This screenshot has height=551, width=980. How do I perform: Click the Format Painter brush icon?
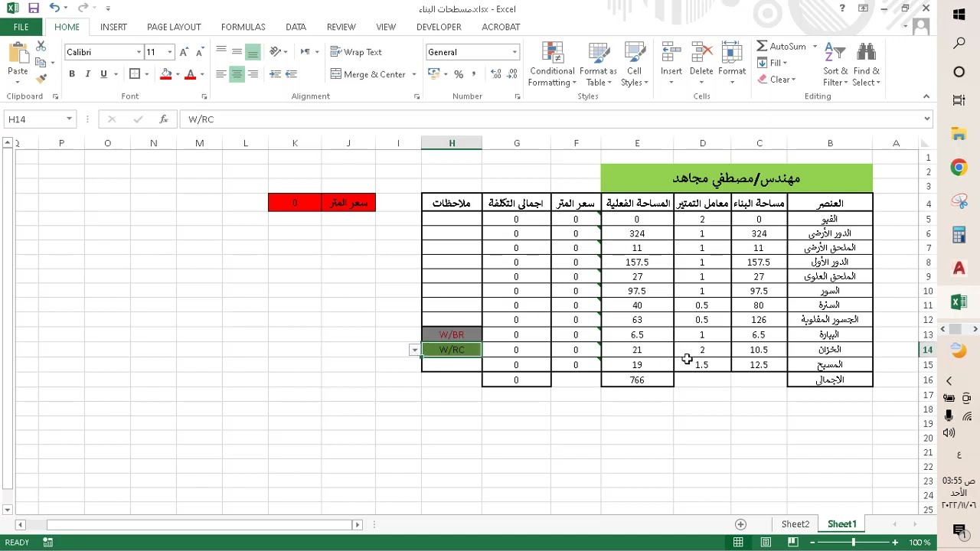click(x=41, y=77)
